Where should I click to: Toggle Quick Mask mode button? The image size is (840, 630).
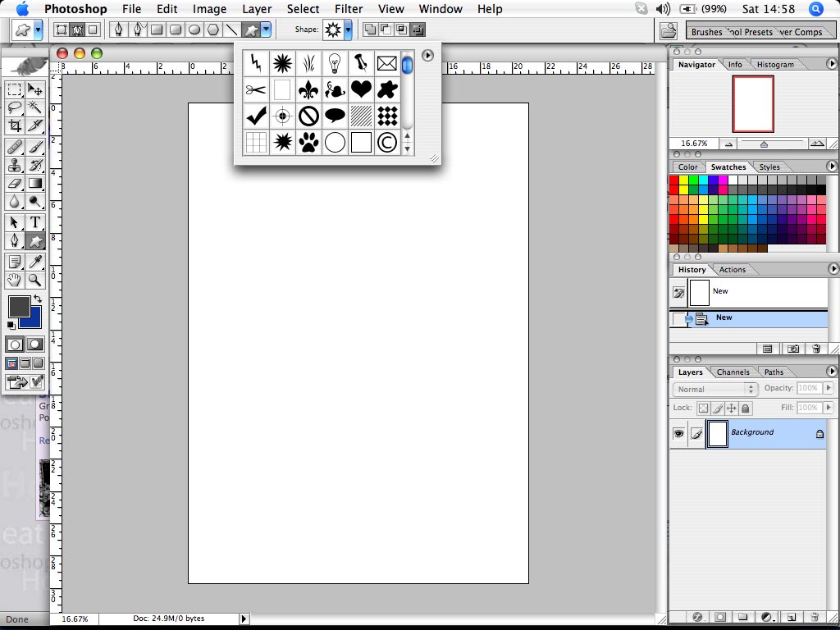(x=35, y=345)
